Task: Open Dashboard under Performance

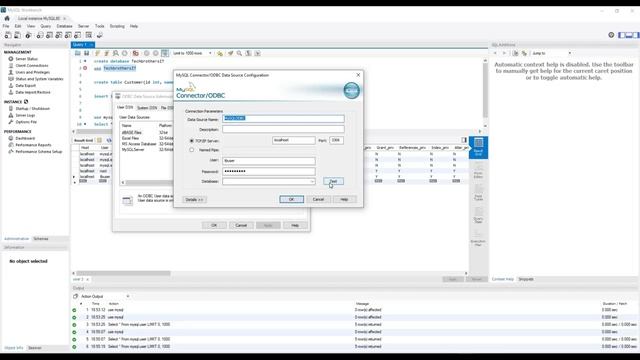Action: pyautogui.click(x=25, y=138)
